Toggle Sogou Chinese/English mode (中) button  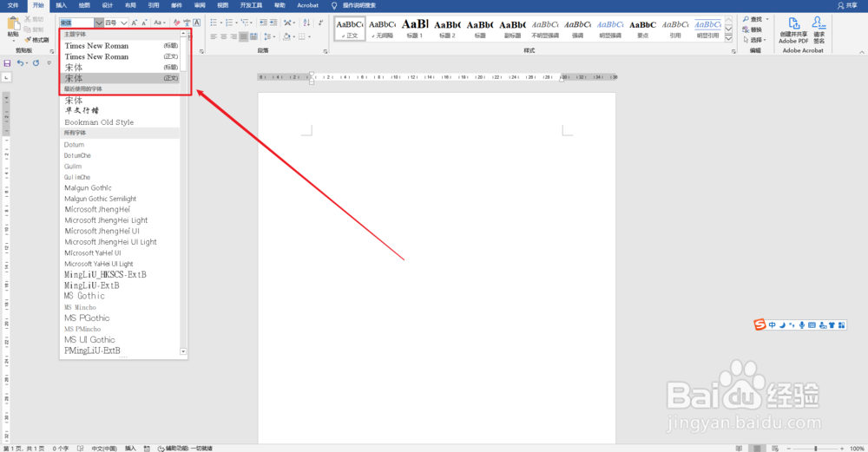773,325
